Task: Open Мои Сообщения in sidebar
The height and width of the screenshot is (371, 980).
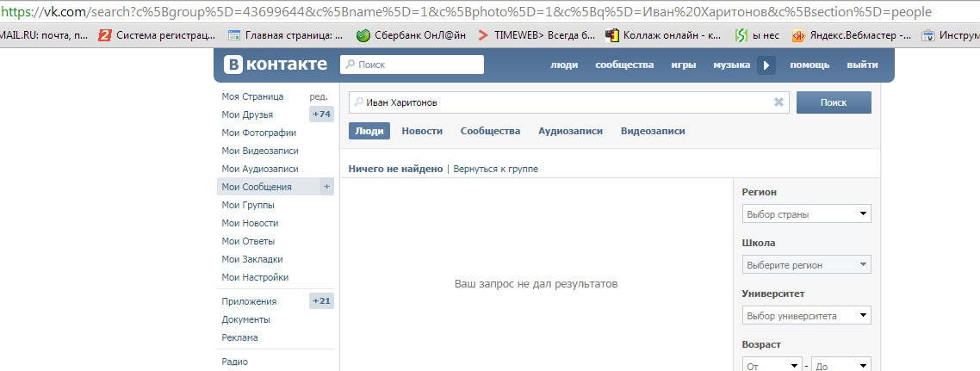Action: point(257,187)
